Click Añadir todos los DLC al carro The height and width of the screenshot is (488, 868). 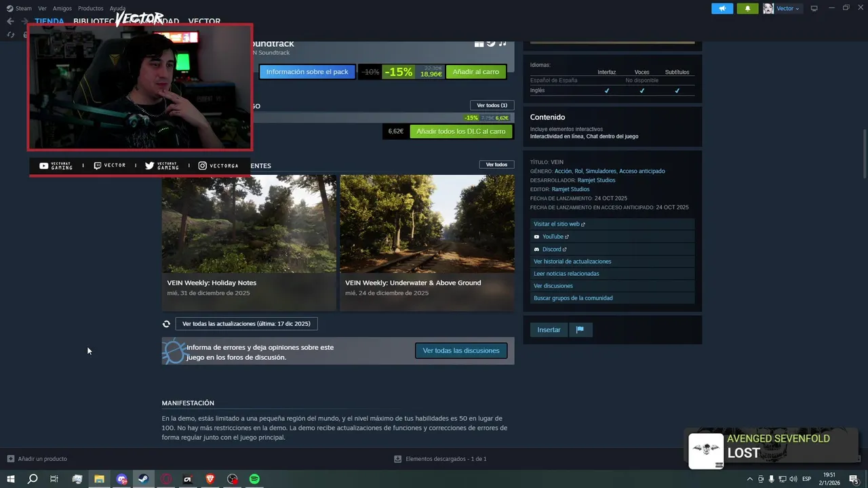tap(461, 131)
